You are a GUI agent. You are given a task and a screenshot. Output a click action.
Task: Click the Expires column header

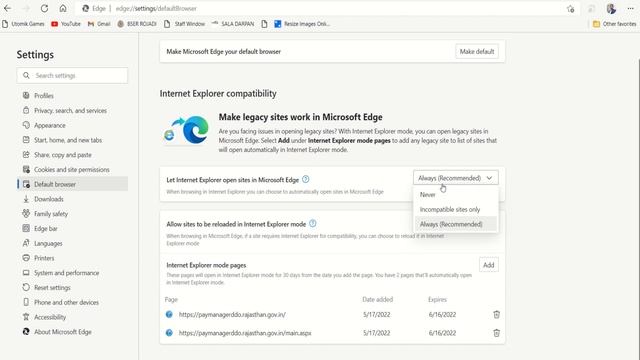(437, 299)
